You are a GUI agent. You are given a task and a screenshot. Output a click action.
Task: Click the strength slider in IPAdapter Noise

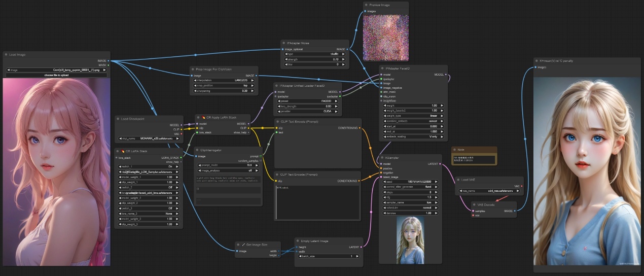[315, 59]
